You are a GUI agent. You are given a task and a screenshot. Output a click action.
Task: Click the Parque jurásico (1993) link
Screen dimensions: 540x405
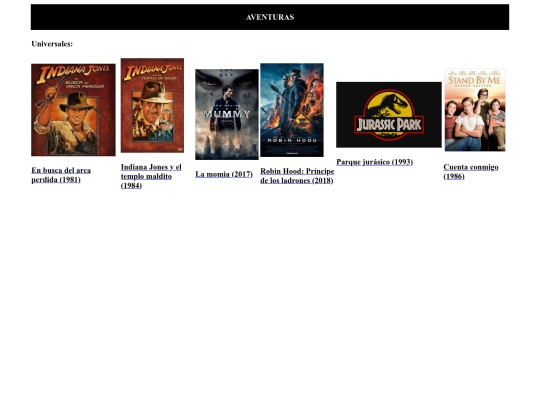(x=375, y=162)
